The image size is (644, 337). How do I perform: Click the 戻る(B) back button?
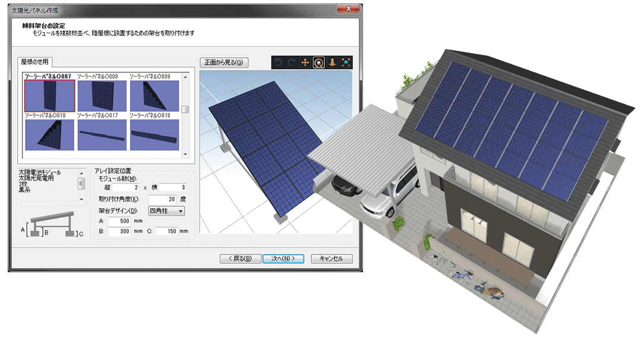[240, 259]
